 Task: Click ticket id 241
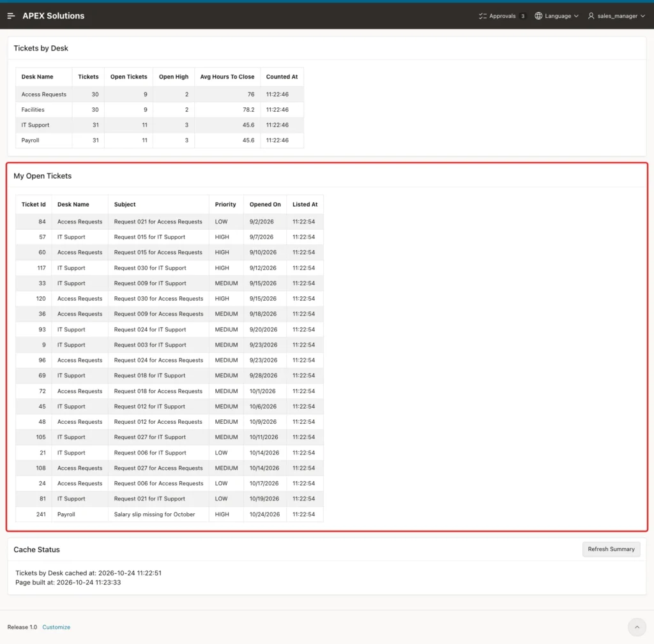[x=41, y=514]
